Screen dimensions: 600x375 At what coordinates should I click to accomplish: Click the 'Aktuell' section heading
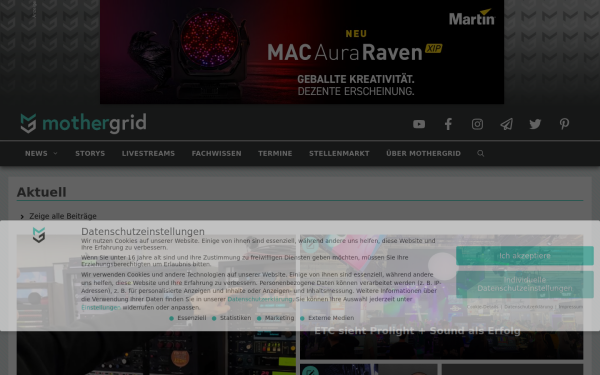click(42, 192)
